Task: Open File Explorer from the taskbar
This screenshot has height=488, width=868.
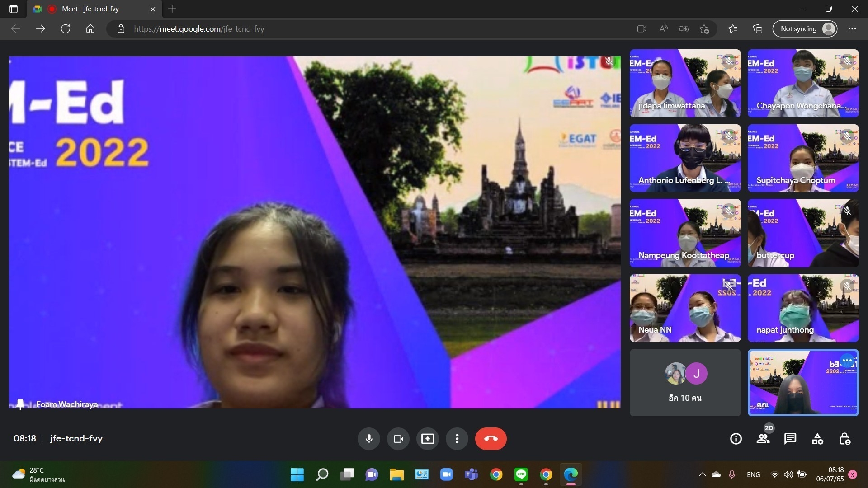Action: [397, 474]
